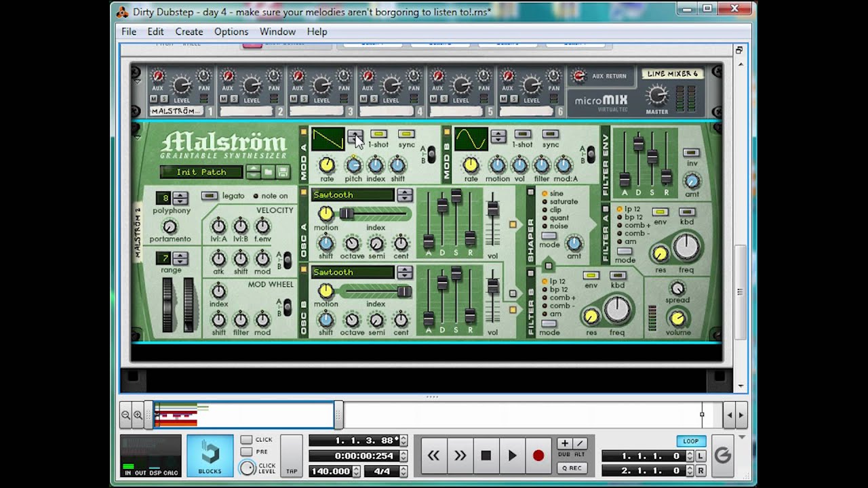Image resolution: width=868 pixels, height=488 pixels.
Task: Toggle Mod A 1-shot button
Action: point(378,134)
